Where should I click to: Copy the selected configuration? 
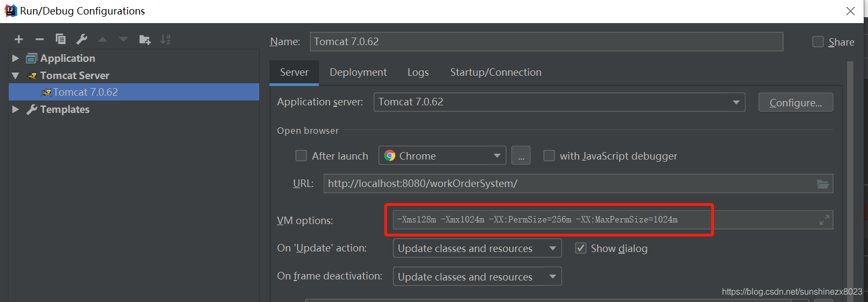click(x=61, y=39)
